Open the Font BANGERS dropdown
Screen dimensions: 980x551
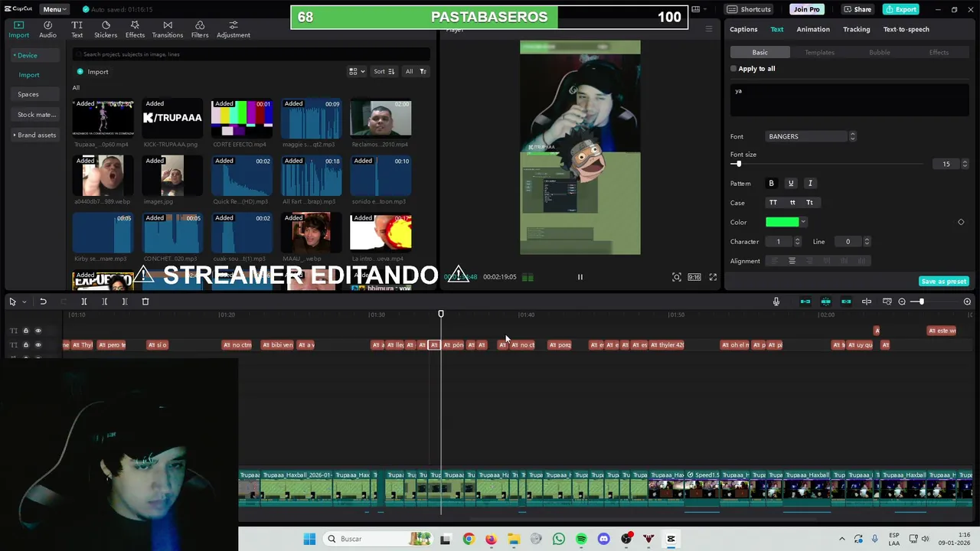coord(810,136)
